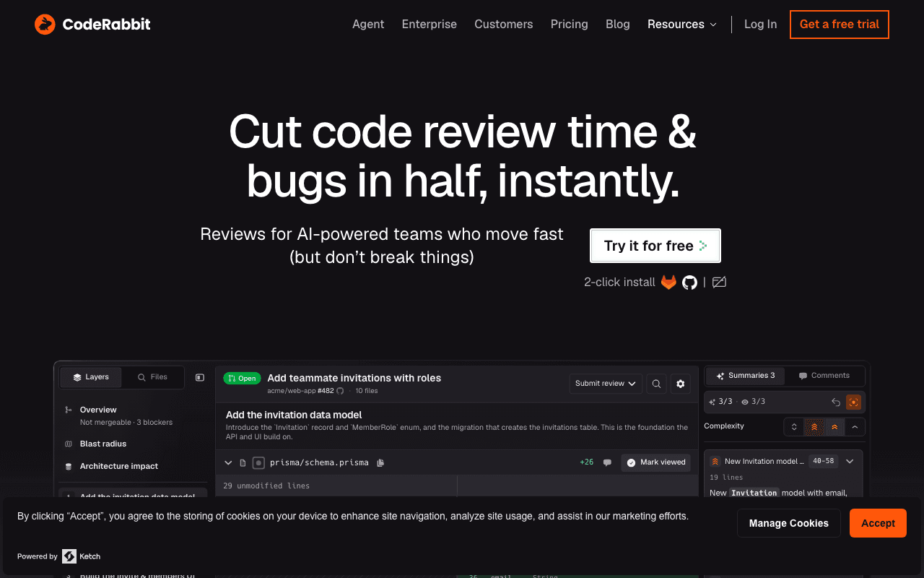Select the highlighted double-chevron complexity level
The height and width of the screenshot is (578, 924).
point(814,427)
